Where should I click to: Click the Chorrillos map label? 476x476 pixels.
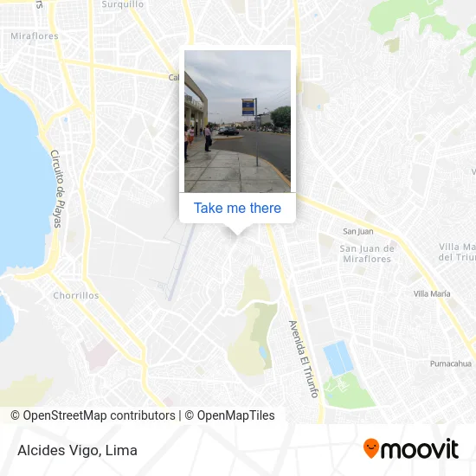76,295
